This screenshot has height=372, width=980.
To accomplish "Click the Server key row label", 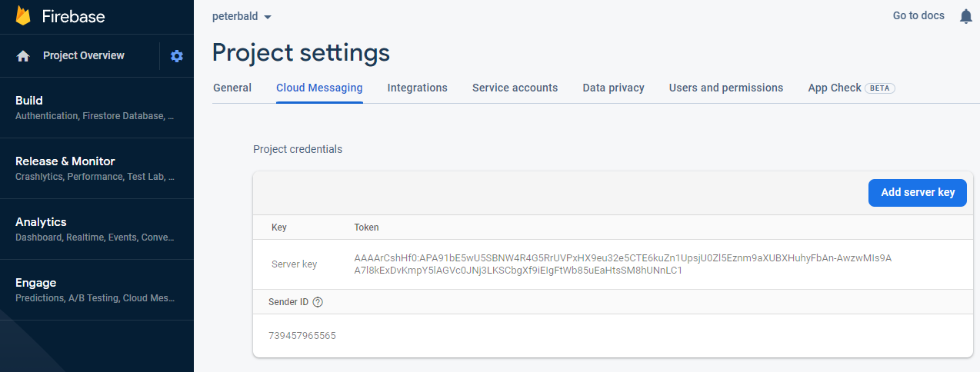I will [x=294, y=264].
